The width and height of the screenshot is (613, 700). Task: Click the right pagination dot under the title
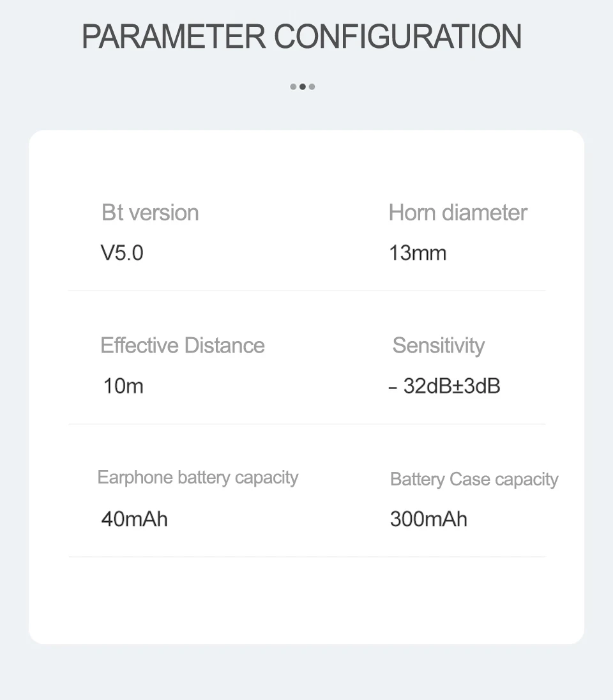(x=312, y=87)
